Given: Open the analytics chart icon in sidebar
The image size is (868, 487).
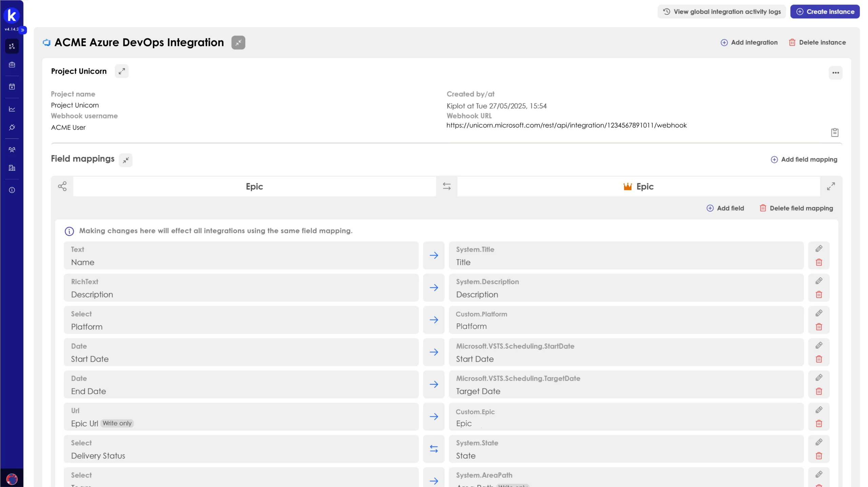Looking at the screenshot, I should click(12, 109).
